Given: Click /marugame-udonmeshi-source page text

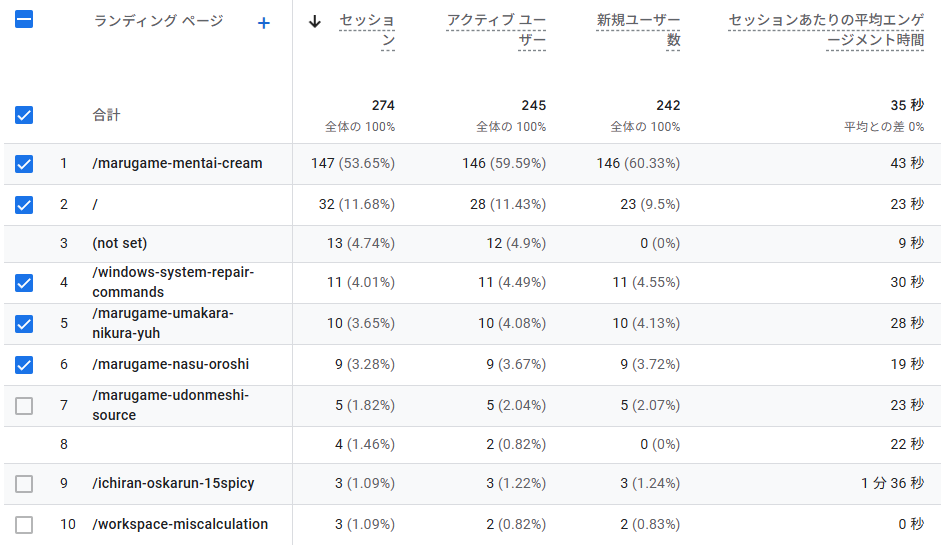Looking at the screenshot, I should pos(170,405).
